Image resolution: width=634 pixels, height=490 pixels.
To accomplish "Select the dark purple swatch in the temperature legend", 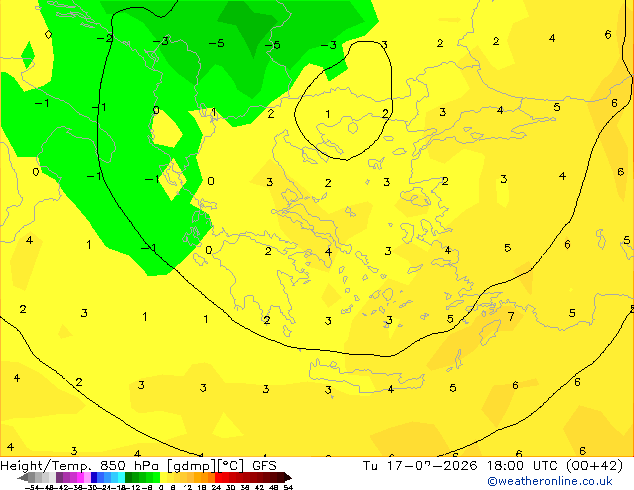I will click(59, 477).
